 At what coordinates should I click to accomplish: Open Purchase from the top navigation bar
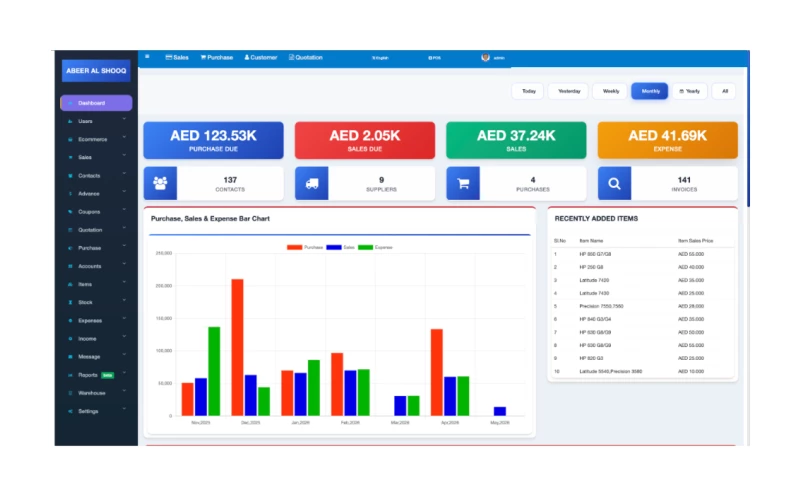point(217,58)
